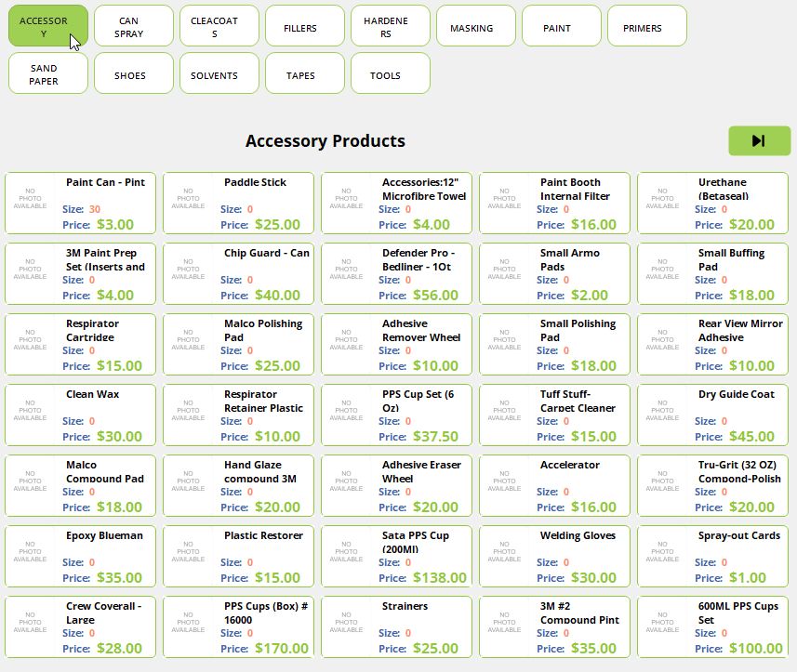Open the Sand Paper category

48,73
